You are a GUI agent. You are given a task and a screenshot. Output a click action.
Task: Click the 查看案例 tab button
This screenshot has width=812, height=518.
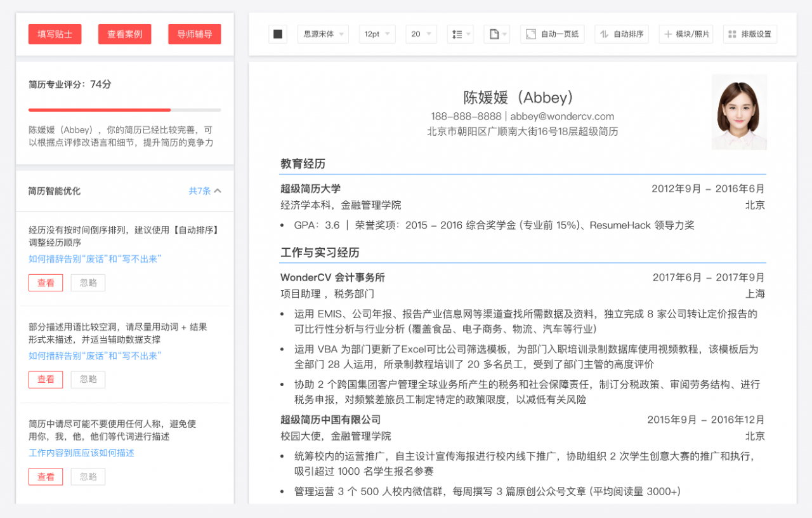click(124, 34)
